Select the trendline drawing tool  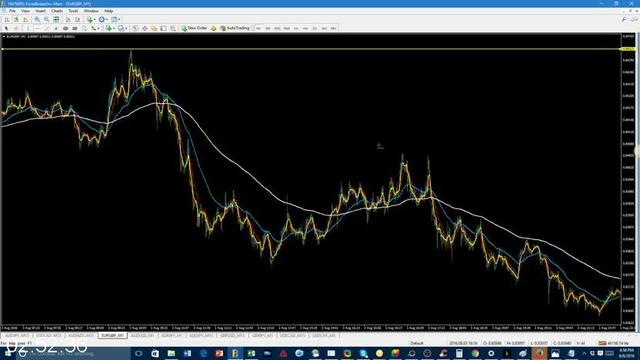point(47,28)
